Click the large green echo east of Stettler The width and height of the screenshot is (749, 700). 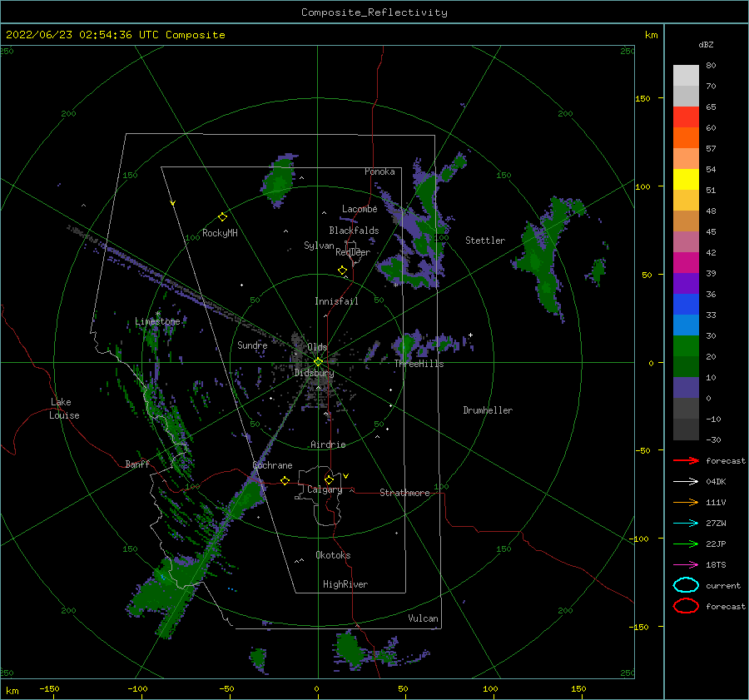(x=547, y=261)
